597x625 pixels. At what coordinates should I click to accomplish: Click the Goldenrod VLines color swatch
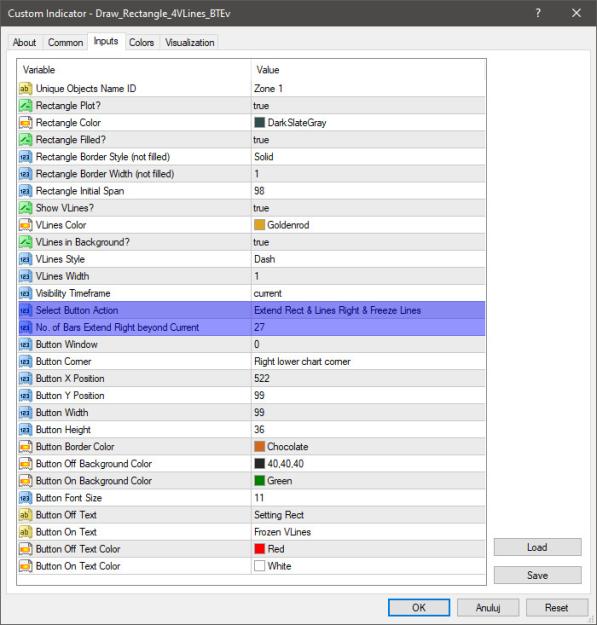(259, 225)
